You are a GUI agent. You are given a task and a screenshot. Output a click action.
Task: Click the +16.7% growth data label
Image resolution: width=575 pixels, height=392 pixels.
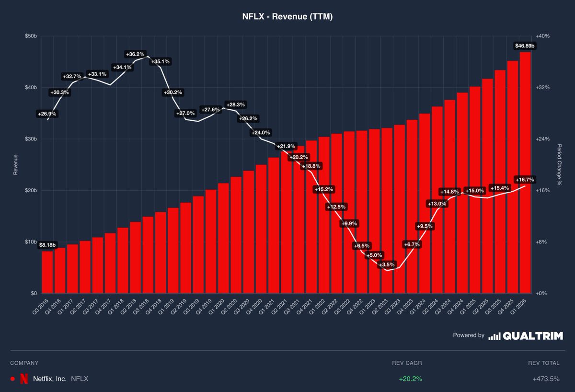(525, 179)
